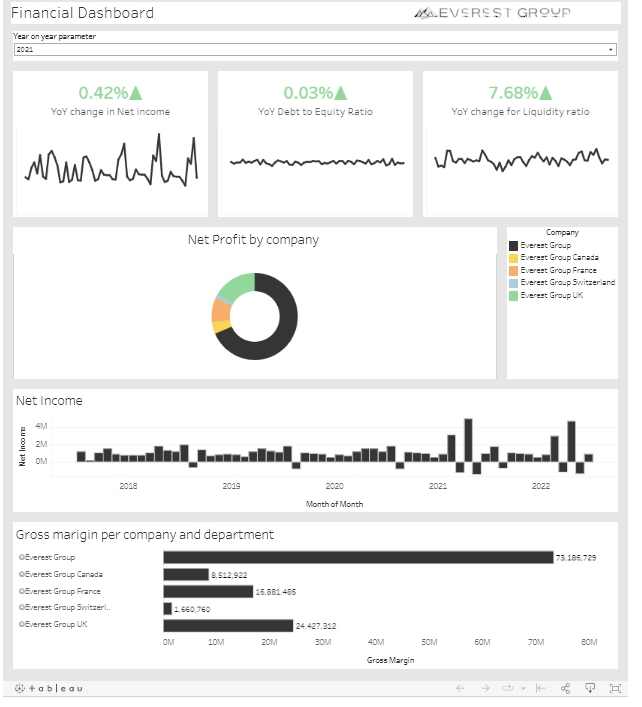642x707 pixels.
Task: Click the green up triangle beside 7.68%
Action: (546, 93)
